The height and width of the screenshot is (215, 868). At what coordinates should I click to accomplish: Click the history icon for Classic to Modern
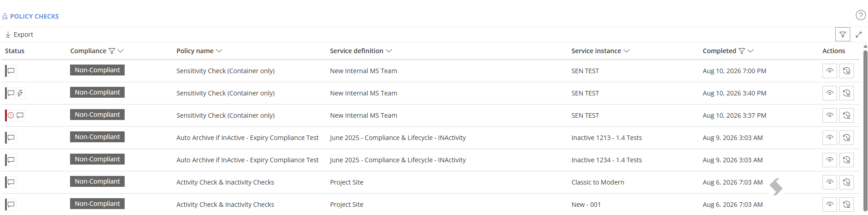[x=846, y=182]
